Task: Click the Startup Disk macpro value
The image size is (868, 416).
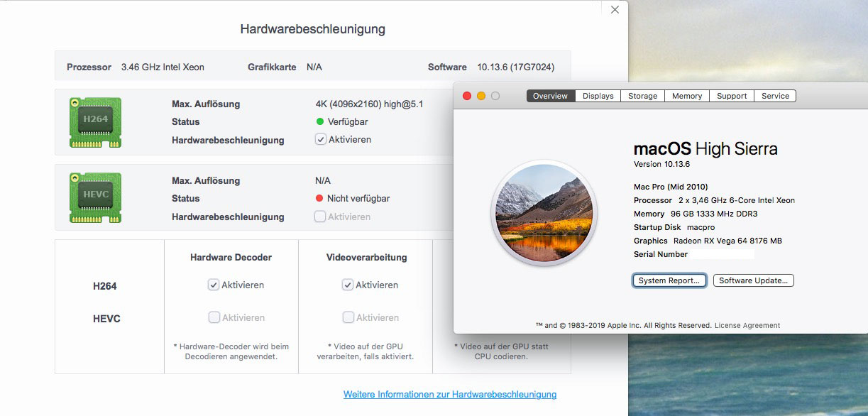Action: coord(700,227)
